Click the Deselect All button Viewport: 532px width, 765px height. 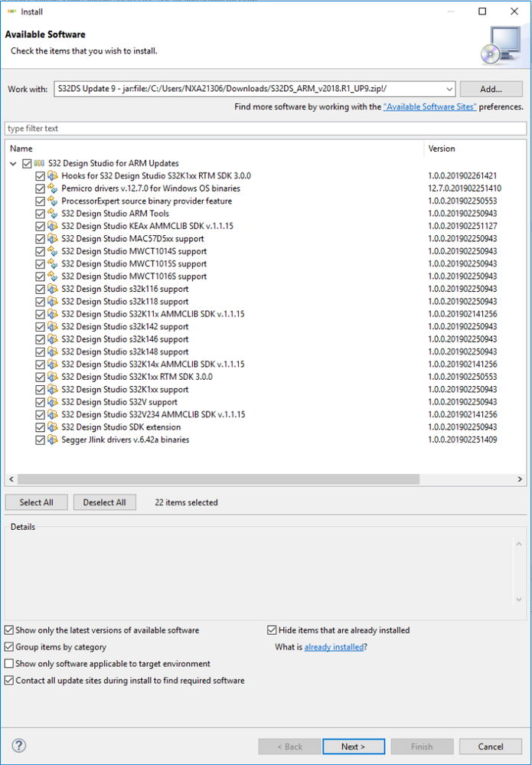[x=104, y=502]
